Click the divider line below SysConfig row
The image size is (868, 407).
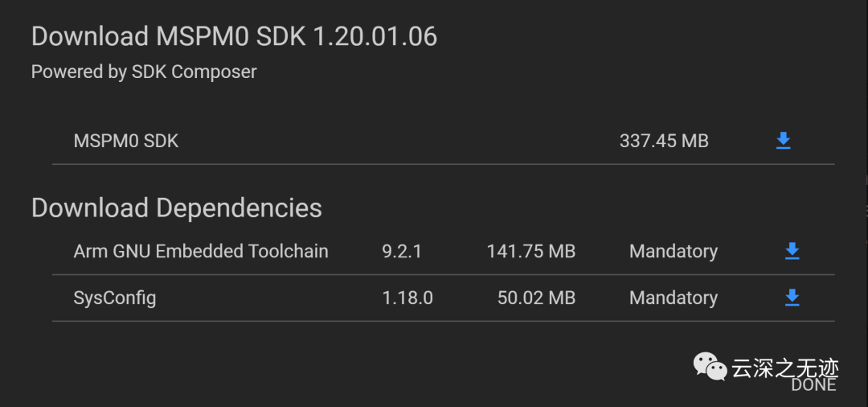443,322
